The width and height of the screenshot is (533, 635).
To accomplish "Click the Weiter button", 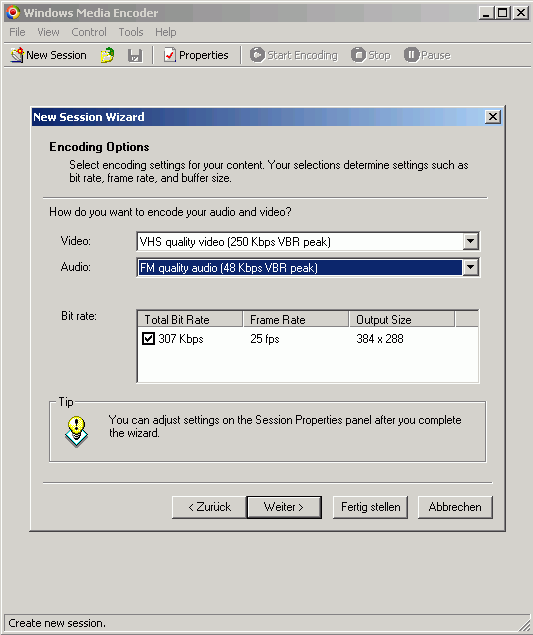I will pos(284,507).
